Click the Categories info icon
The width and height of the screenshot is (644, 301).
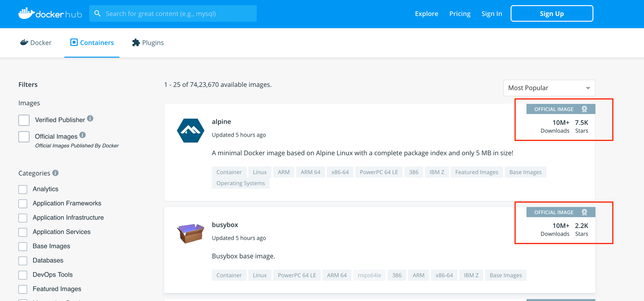pyautogui.click(x=55, y=173)
